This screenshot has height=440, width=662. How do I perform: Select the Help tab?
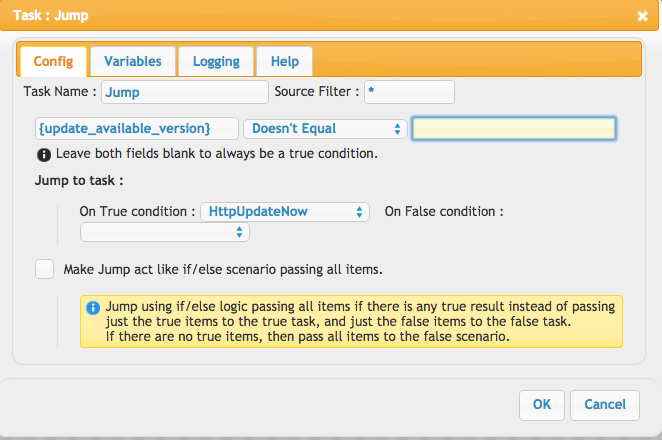pyautogui.click(x=285, y=62)
